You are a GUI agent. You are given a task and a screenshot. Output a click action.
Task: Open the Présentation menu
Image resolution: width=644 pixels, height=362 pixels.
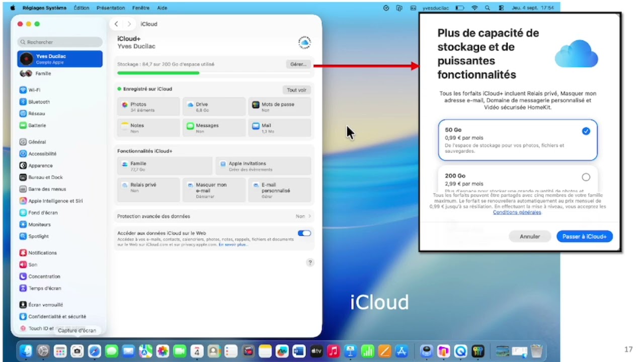110,8
